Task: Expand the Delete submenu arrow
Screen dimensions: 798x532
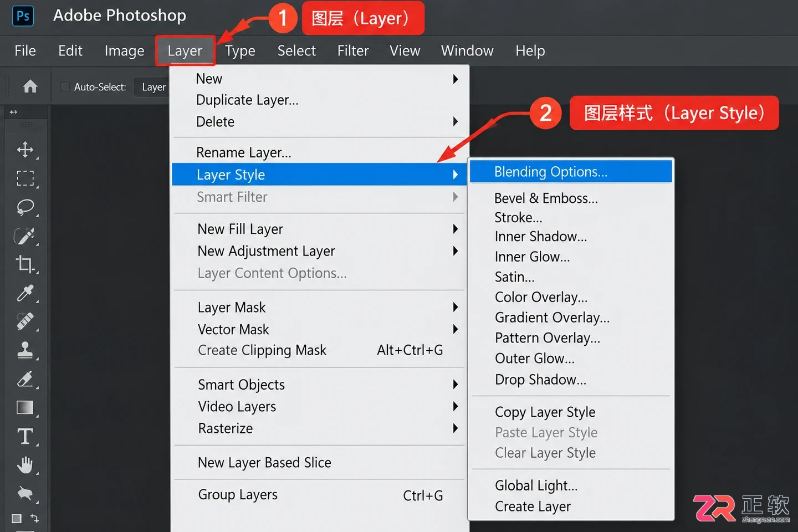Action: pos(456,121)
